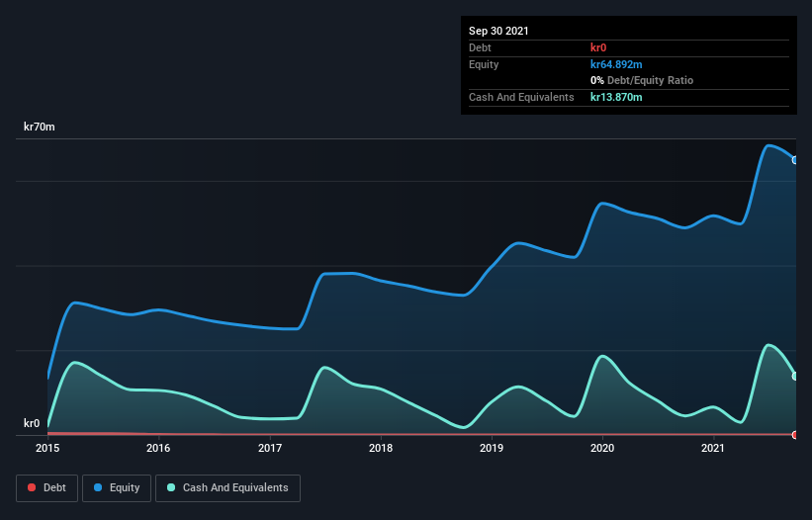
Task: Click the 2020 x-axis label
Action: [602, 448]
